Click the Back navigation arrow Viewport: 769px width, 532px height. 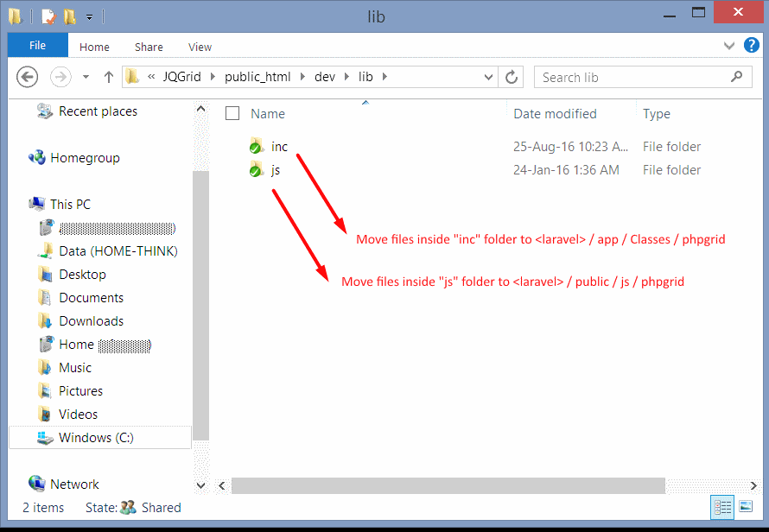(x=27, y=77)
